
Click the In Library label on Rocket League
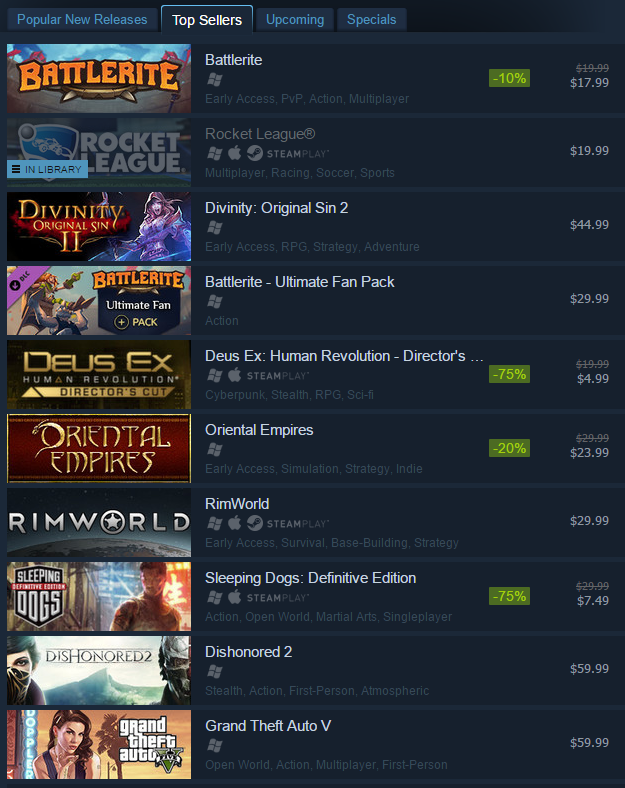[x=48, y=169]
